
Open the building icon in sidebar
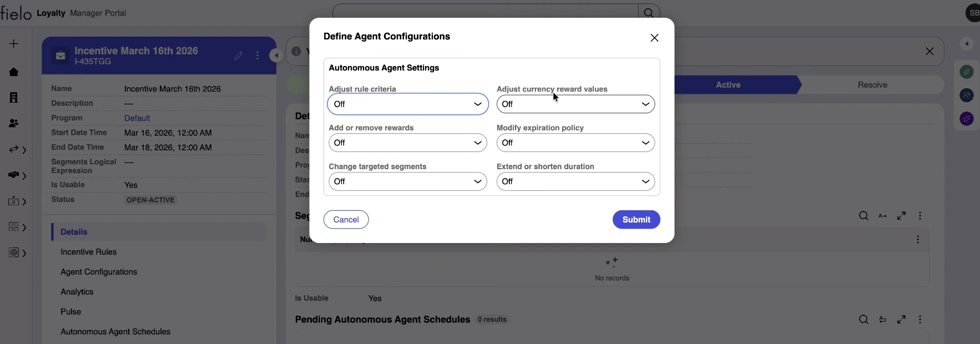coord(14,98)
